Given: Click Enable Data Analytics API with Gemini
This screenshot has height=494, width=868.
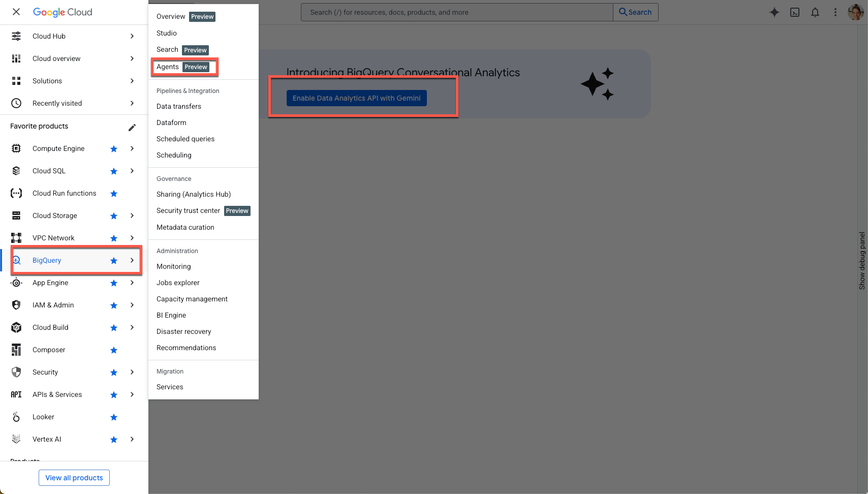Looking at the screenshot, I should 356,98.
